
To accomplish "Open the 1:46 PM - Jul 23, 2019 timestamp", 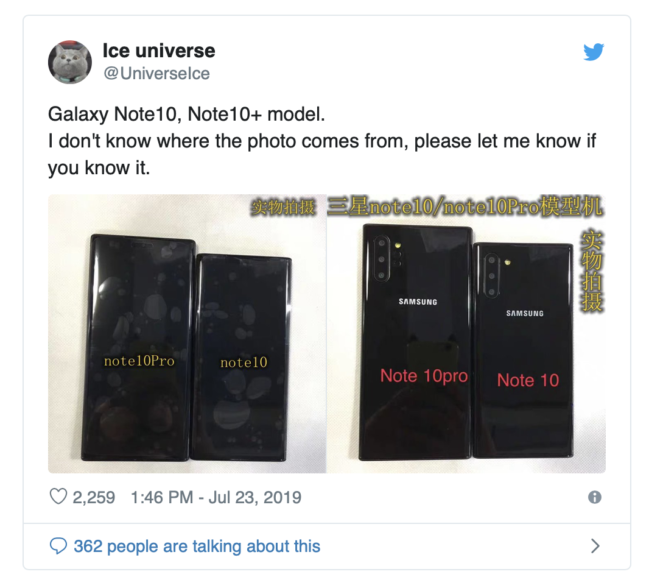I will [216, 497].
